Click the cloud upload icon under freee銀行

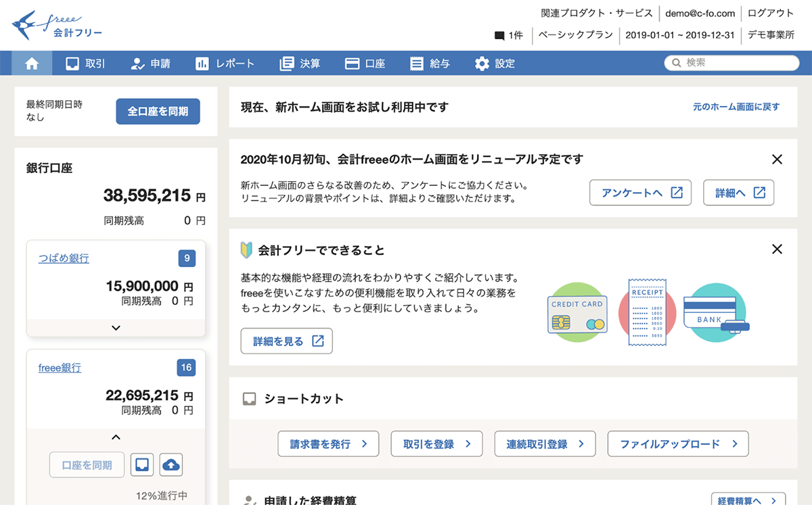pos(171,465)
